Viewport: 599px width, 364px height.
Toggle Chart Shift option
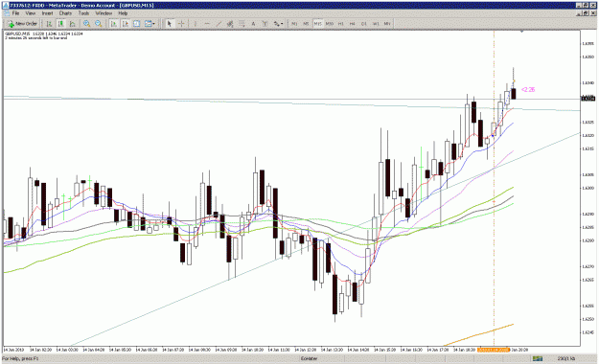click(125, 24)
